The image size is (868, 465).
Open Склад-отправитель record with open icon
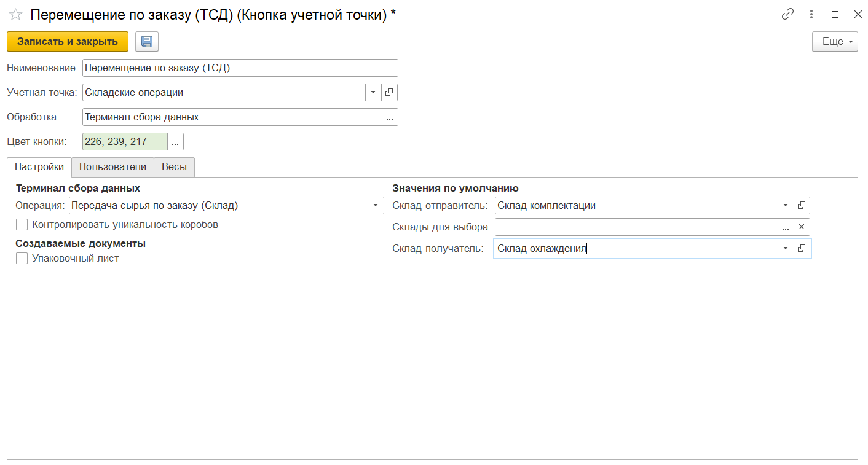coord(802,206)
